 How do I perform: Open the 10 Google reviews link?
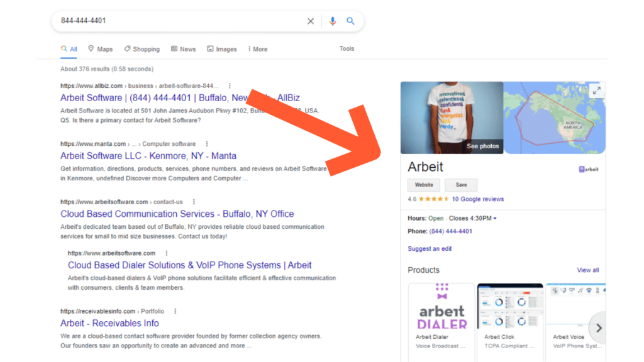click(x=478, y=199)
